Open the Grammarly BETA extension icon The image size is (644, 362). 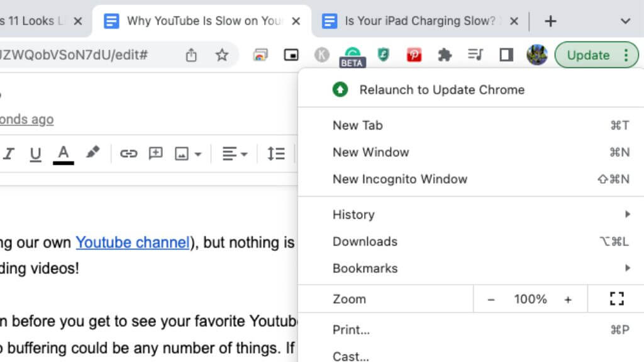tap(352, 57)
